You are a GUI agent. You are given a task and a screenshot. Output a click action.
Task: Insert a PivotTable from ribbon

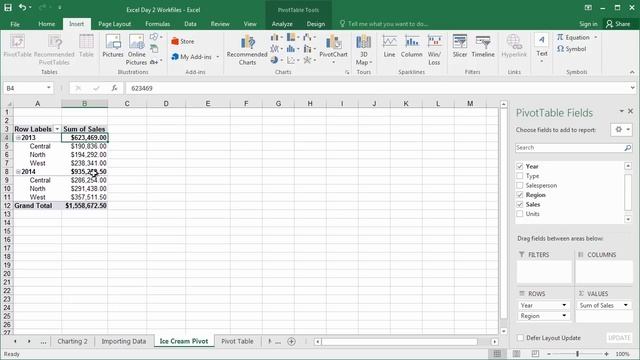coord(18,46)
